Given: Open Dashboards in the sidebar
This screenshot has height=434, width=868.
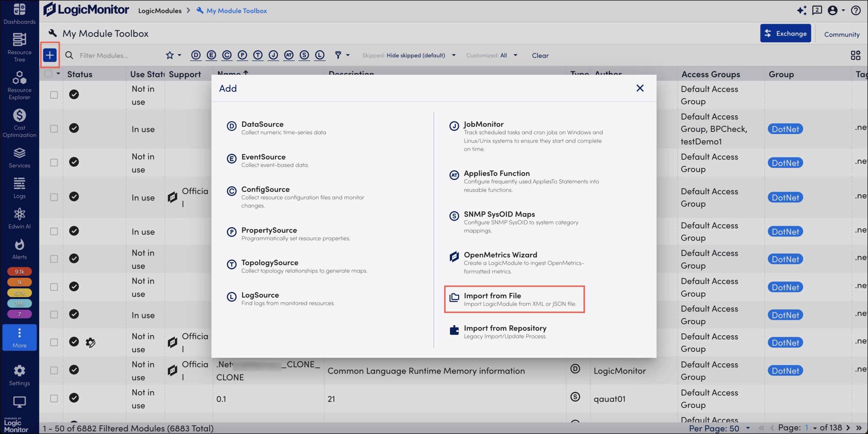Looking at the screenshot, I should click(x=19, y=14).
